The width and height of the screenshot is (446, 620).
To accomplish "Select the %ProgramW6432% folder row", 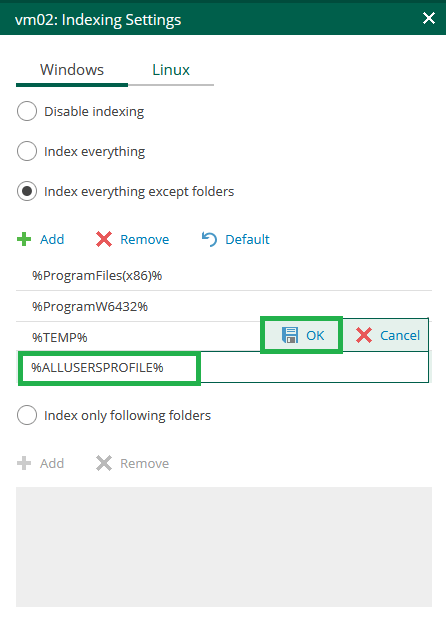I will tap(224, 306).
